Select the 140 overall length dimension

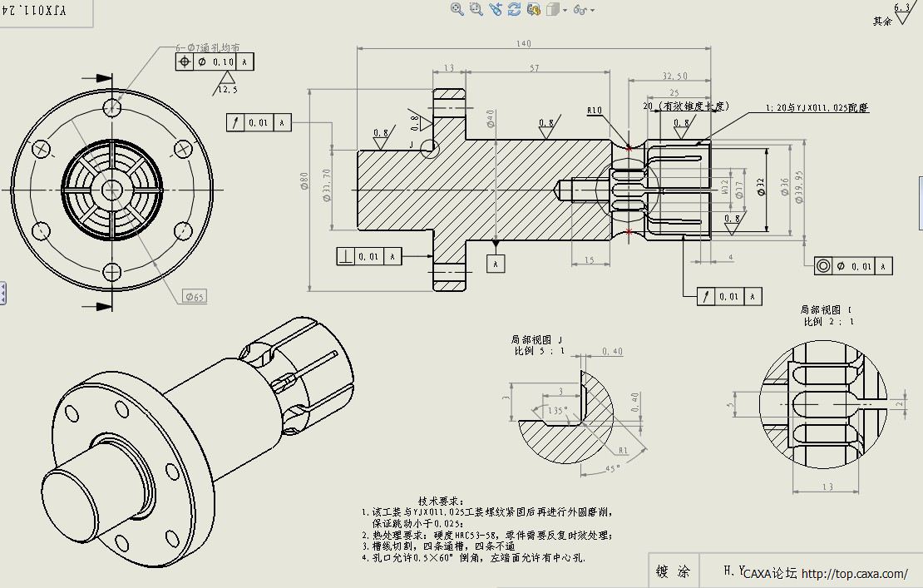(523, 43)
